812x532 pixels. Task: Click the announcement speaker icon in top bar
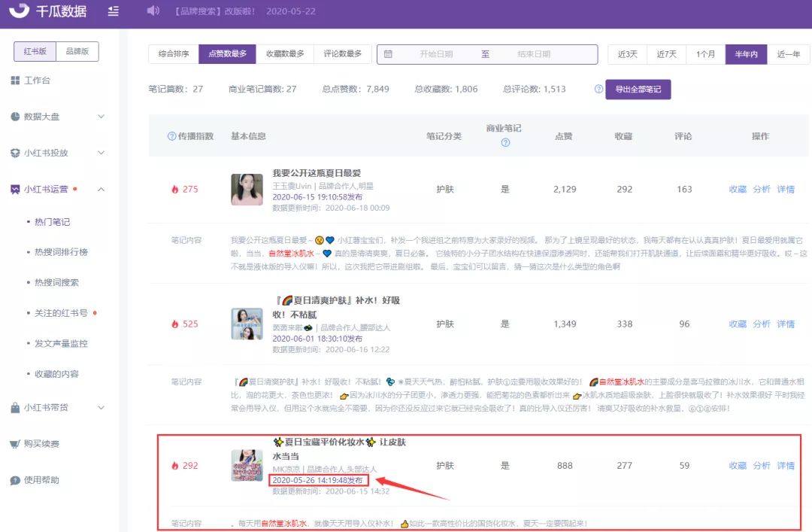(x=155, y=11)
